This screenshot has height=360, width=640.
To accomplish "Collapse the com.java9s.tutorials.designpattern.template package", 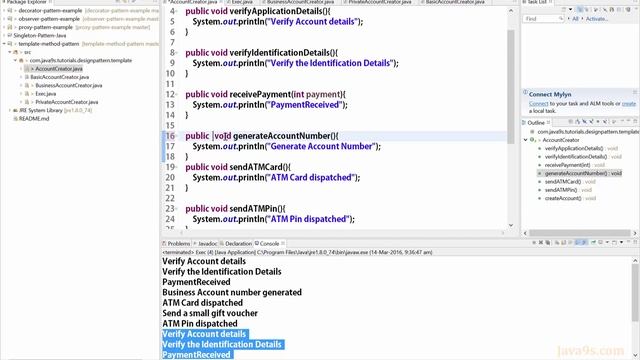I will (x=16, y=60).
